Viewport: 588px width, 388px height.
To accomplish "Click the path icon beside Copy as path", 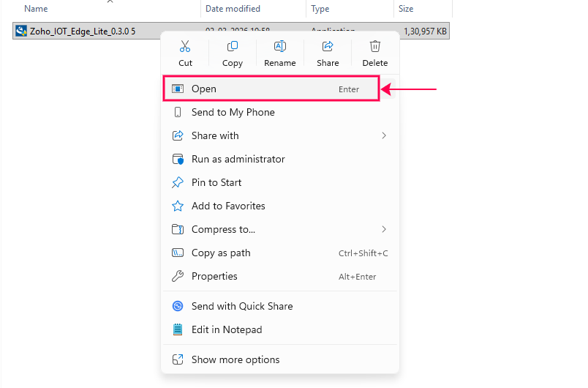I will [178, 253].
